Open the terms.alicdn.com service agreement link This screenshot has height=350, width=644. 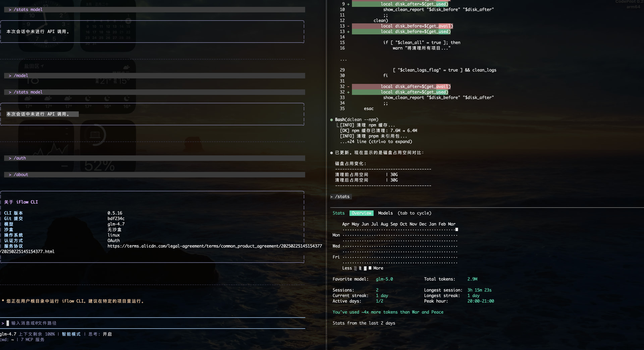[214, 246]
